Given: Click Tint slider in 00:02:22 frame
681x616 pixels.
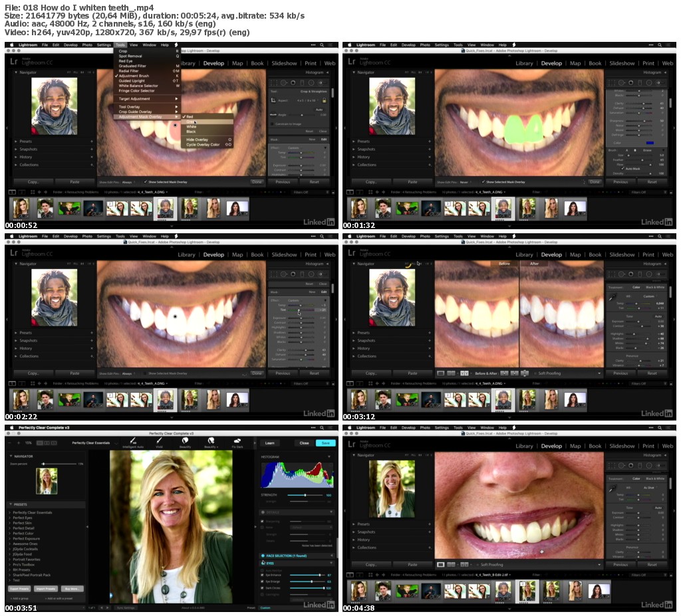Looking at the screenshot, I should [301, 310].
